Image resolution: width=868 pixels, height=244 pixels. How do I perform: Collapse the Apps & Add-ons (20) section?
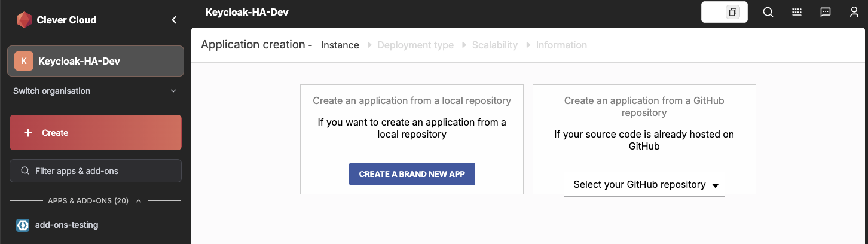pos(96,201)
